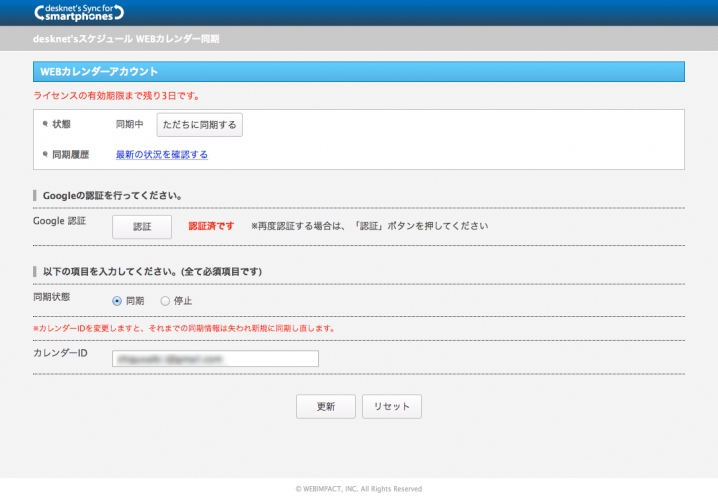Click the Google 認証 button

(x=142, y=227)
